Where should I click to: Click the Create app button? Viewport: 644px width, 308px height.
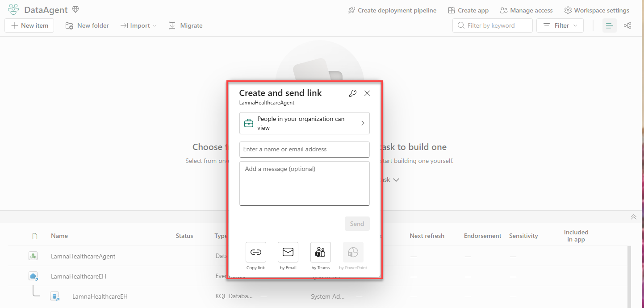(x=468, y=10)
